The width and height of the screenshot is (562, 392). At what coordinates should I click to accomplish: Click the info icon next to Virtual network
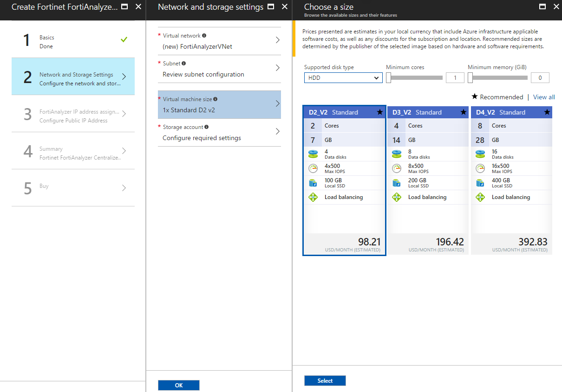pos(204,36)
